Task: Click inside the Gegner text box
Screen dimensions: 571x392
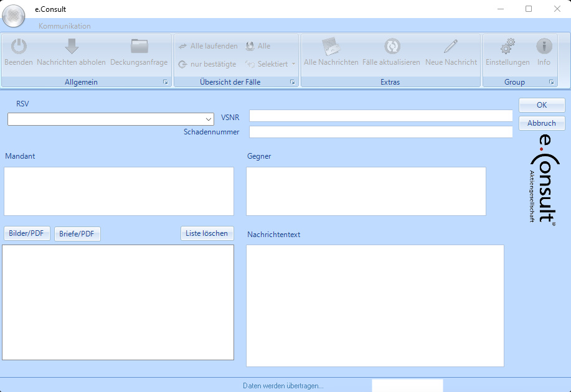Action: point(366,191)
